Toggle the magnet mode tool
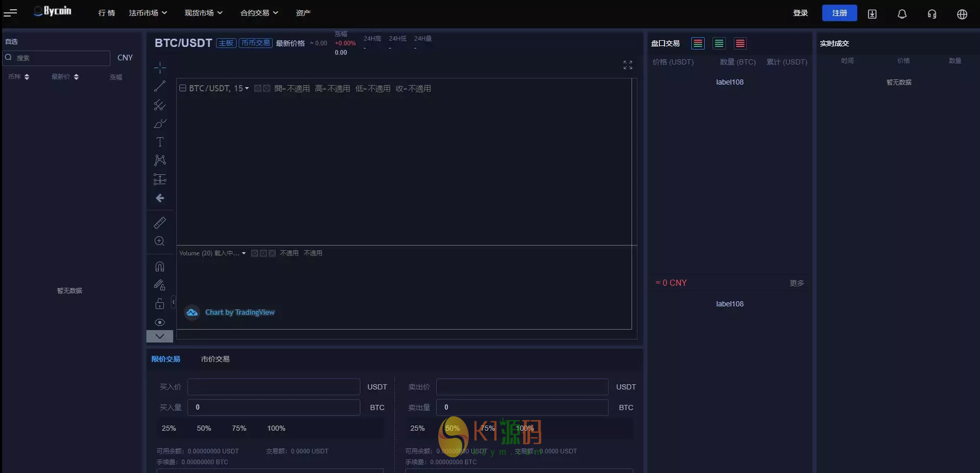 [x=160, y=266]
